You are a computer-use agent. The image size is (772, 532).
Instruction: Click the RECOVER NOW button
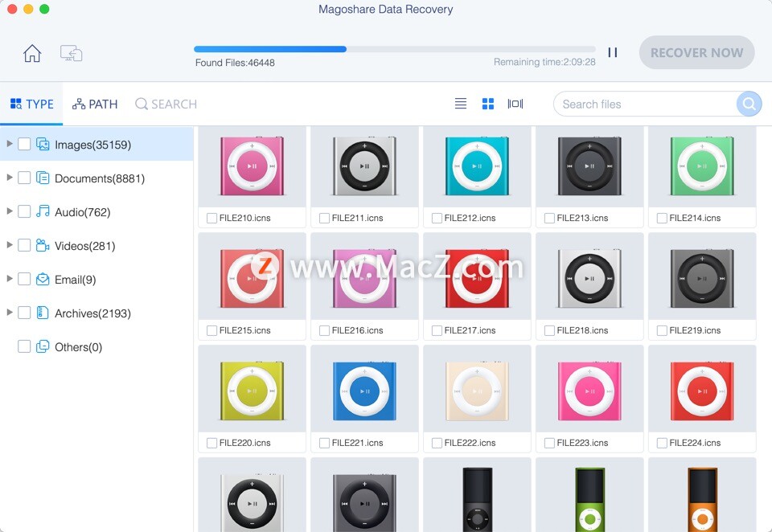pos(696,52)
